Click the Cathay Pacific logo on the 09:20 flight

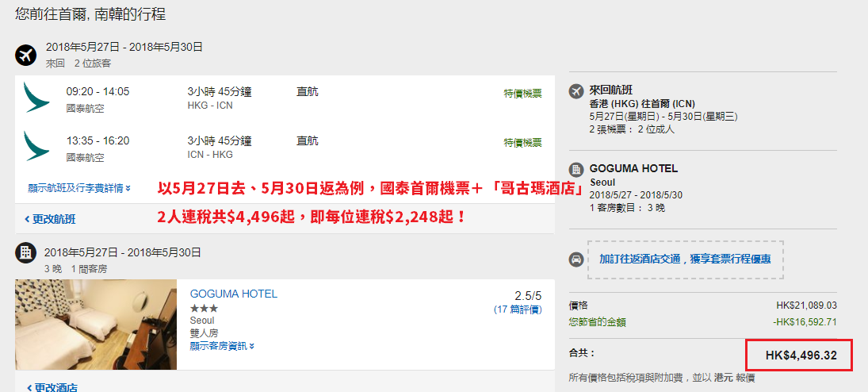click(x=36, y=97)
